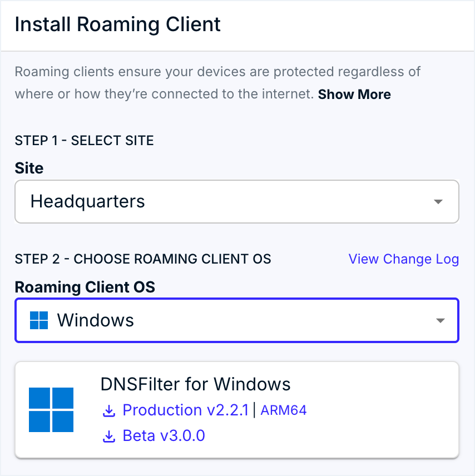Click the Roaming Client OS label

(x=85, y=287)
